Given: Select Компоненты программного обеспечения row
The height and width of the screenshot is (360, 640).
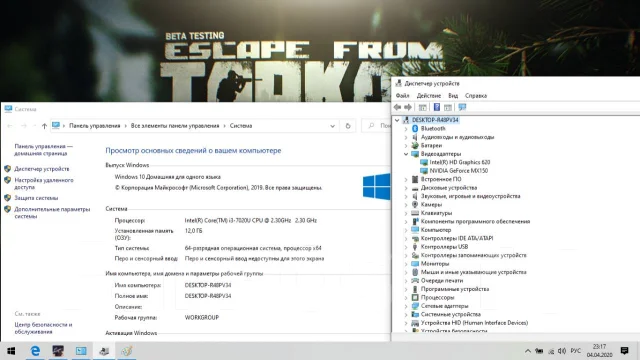Looking at the screenshot, I should (475, 221).
